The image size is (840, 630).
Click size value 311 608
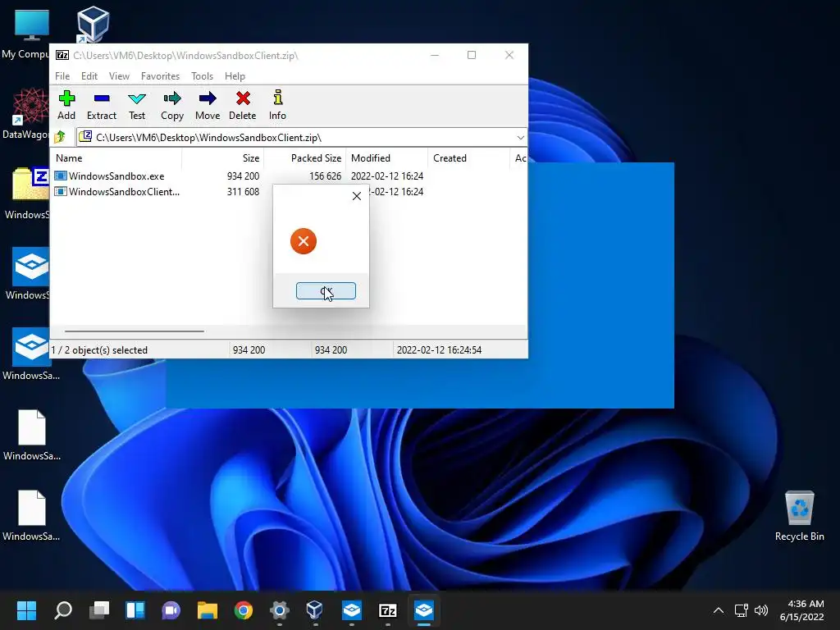pos(243,192)
